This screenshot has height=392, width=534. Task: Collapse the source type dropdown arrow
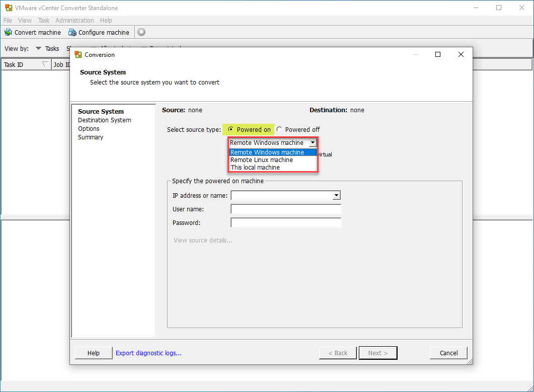(x=313, y=143)
